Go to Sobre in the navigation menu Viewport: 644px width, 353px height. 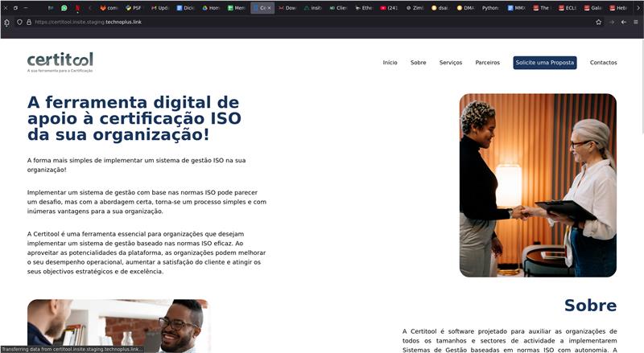[418, 63]
